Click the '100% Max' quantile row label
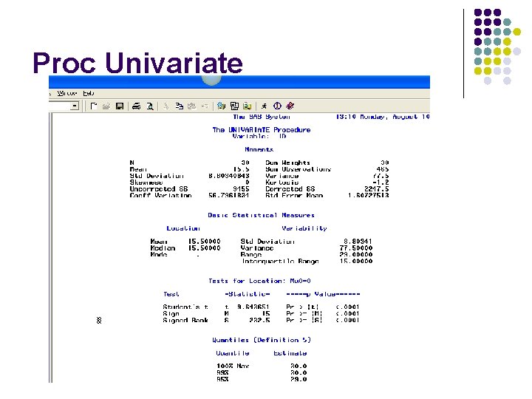This screenshot has width=532, height=399. click(x=233, y=366)
